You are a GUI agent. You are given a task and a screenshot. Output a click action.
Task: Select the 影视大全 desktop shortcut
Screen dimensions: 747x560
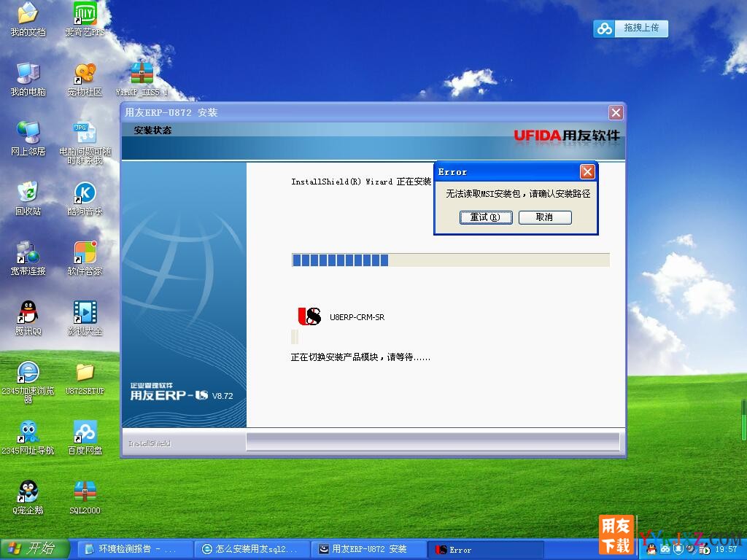tap(85, 318)
